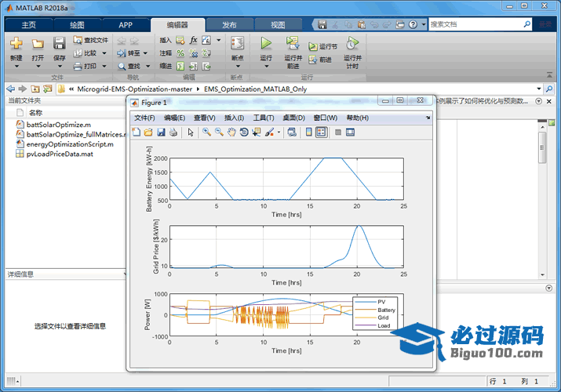The image size is (561, 392).
Task: Switch to the 视图 tab
Action: (278, 25)
